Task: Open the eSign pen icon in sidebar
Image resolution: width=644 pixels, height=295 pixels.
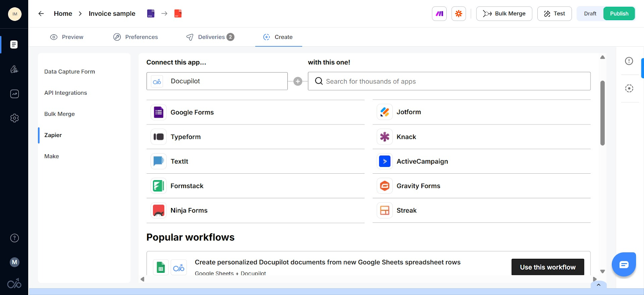Action: (14, 69)
